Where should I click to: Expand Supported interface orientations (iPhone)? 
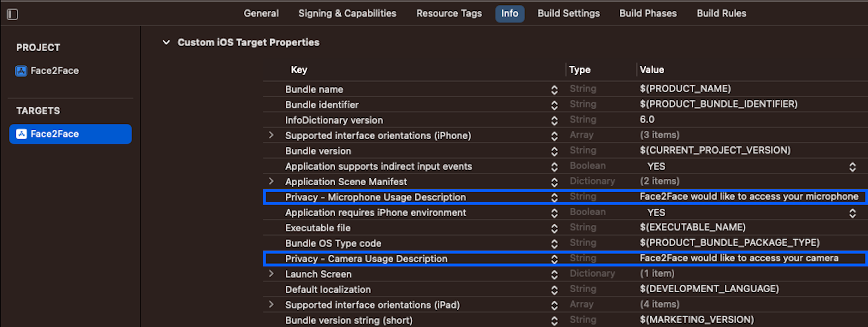coord(271,135)
